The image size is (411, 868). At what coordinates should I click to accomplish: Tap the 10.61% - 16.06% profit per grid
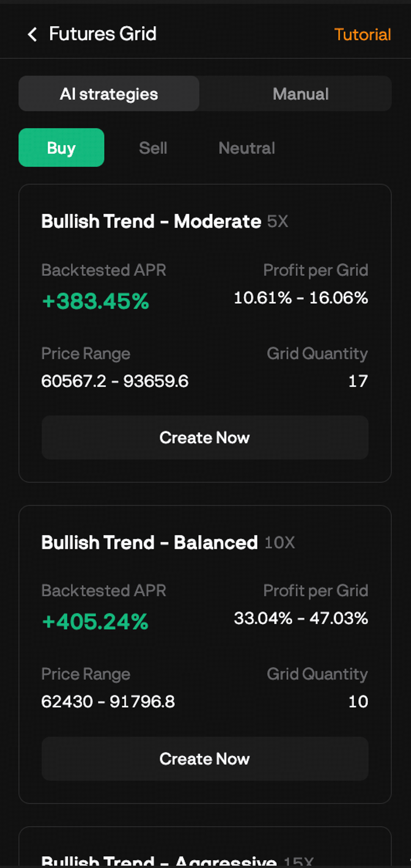click(301, 298)
